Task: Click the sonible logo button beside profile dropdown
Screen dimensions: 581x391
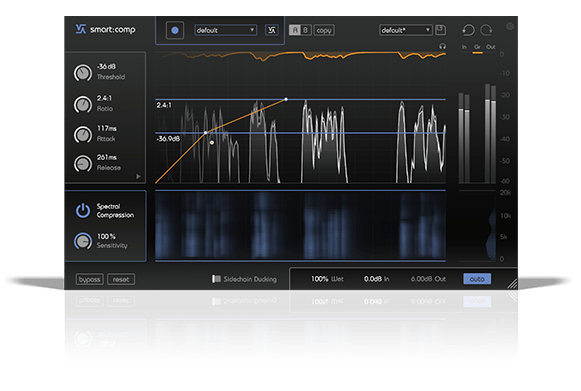Action: pos(272,30)
